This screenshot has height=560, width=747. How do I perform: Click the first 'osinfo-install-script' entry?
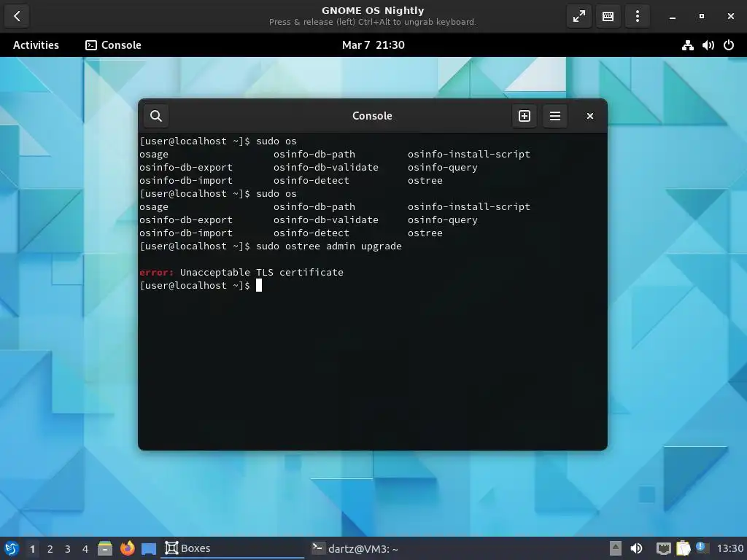point(469,155)
